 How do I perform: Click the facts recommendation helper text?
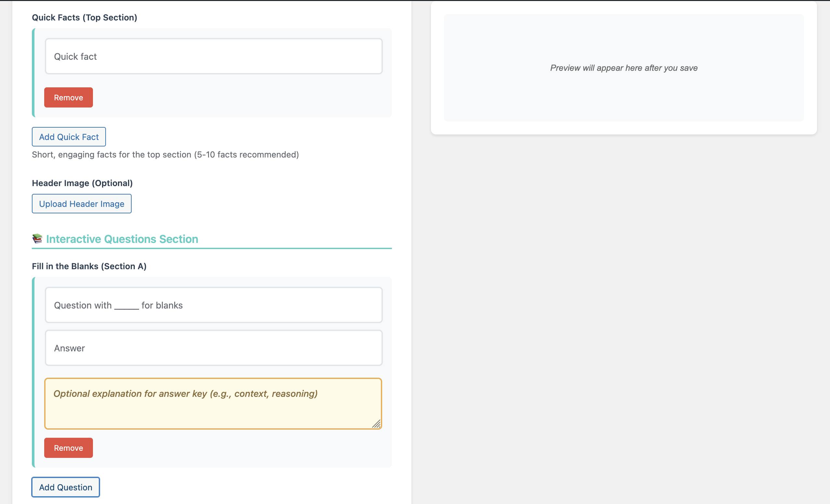[x=165, y=155]
